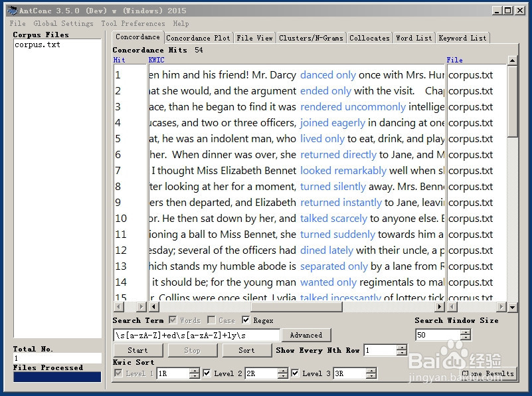The image size is (532, 396).
Task: Toggle the Words checkbox
Action: [173, 320]
